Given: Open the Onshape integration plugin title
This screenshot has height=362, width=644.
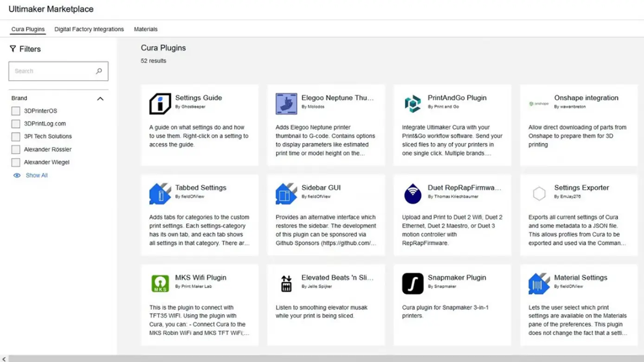Looking at the screenshot, I should point(586,98).
